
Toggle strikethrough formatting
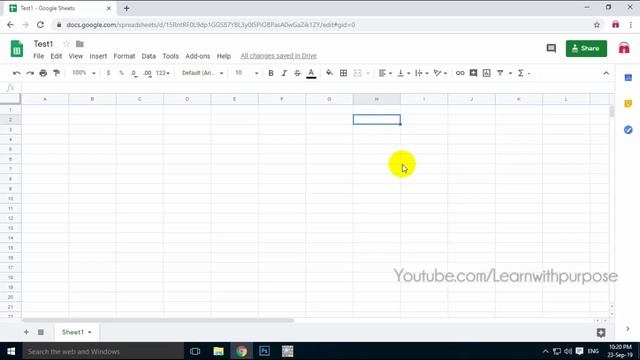pyautogui.click(x=297, y=73)
